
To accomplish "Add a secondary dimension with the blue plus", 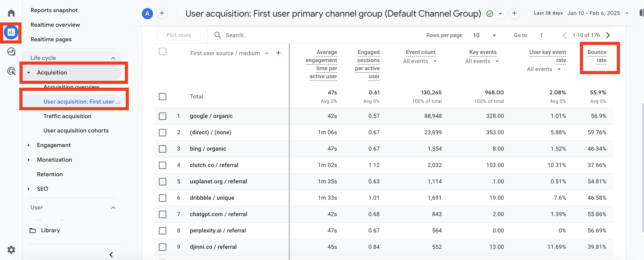I will coord(278,53).
